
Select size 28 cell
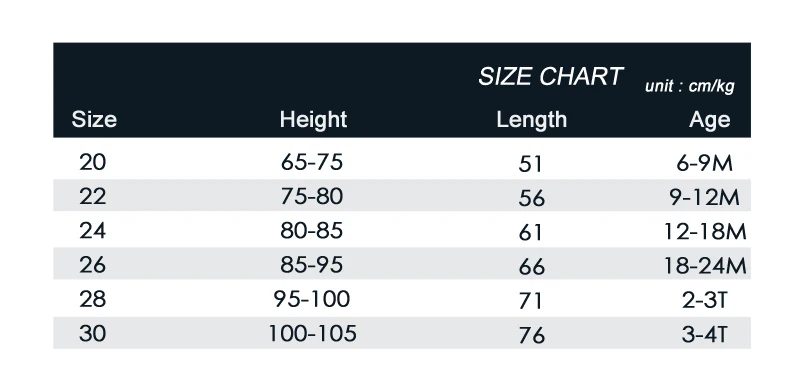(x=93, y=298)
